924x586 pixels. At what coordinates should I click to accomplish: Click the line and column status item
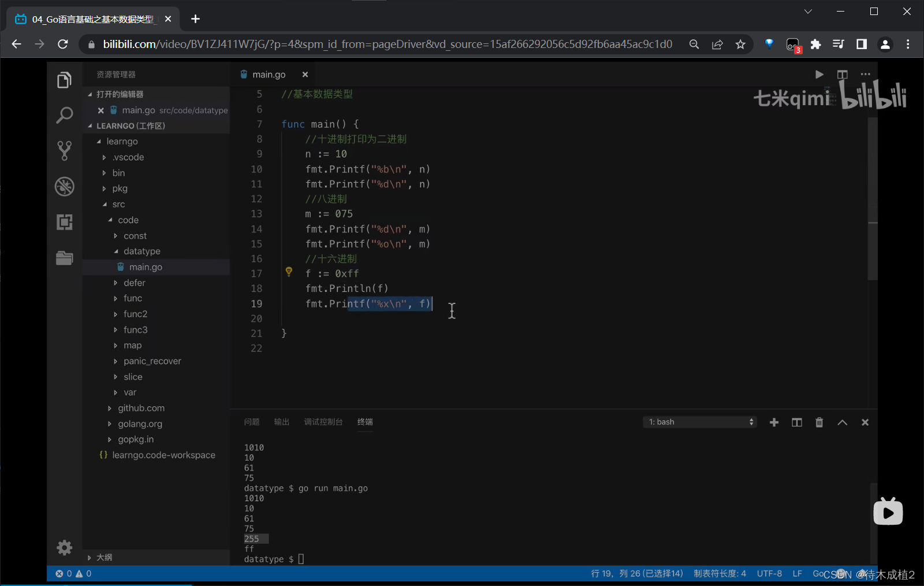tap(636, 573)
